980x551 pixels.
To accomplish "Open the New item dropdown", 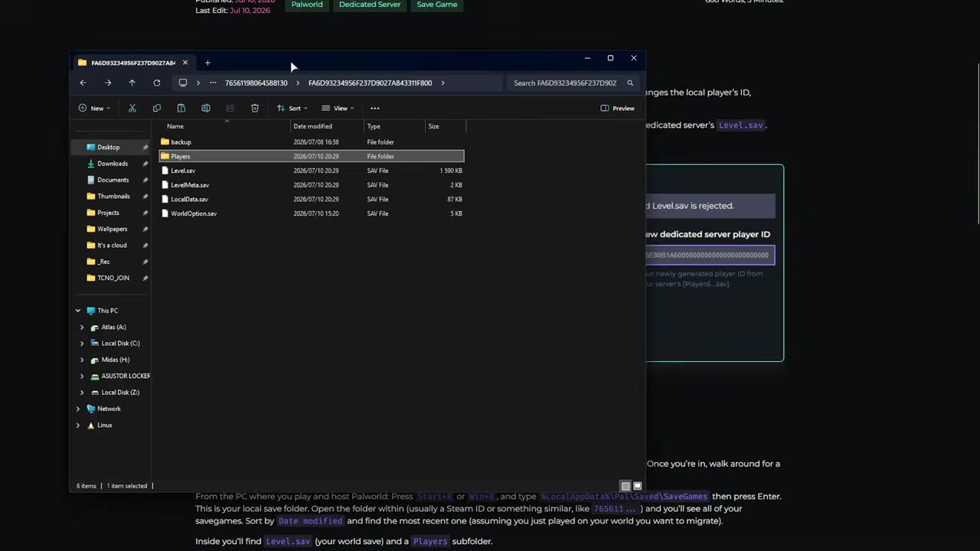I will [94, 108].
